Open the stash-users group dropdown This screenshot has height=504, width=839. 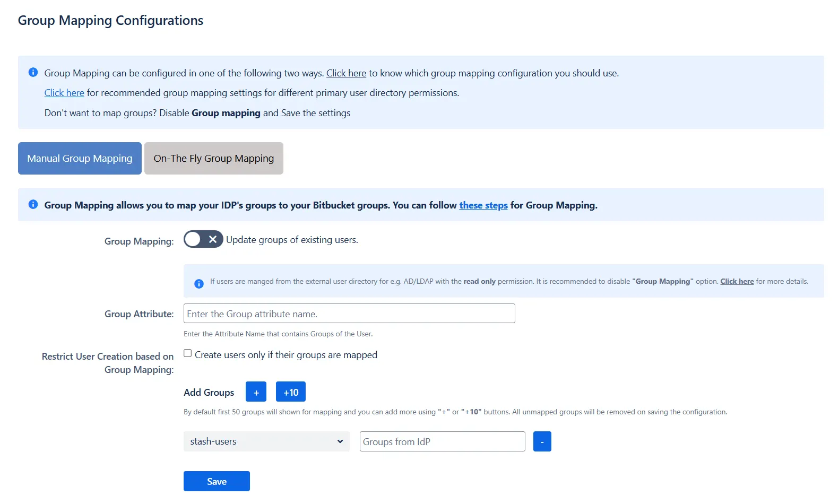[266, 441]
